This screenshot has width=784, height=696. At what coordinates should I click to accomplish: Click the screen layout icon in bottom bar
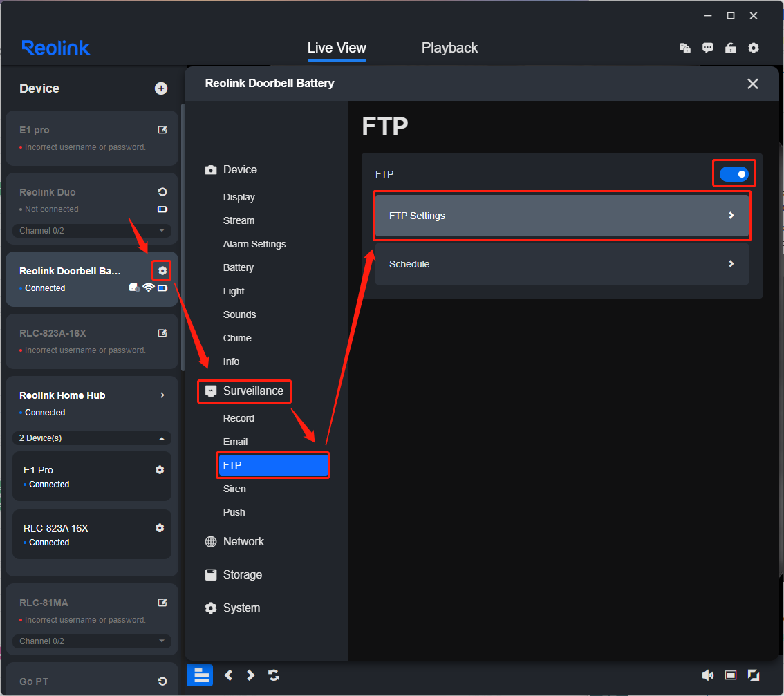pyautogui.click(x=731, y=675)
